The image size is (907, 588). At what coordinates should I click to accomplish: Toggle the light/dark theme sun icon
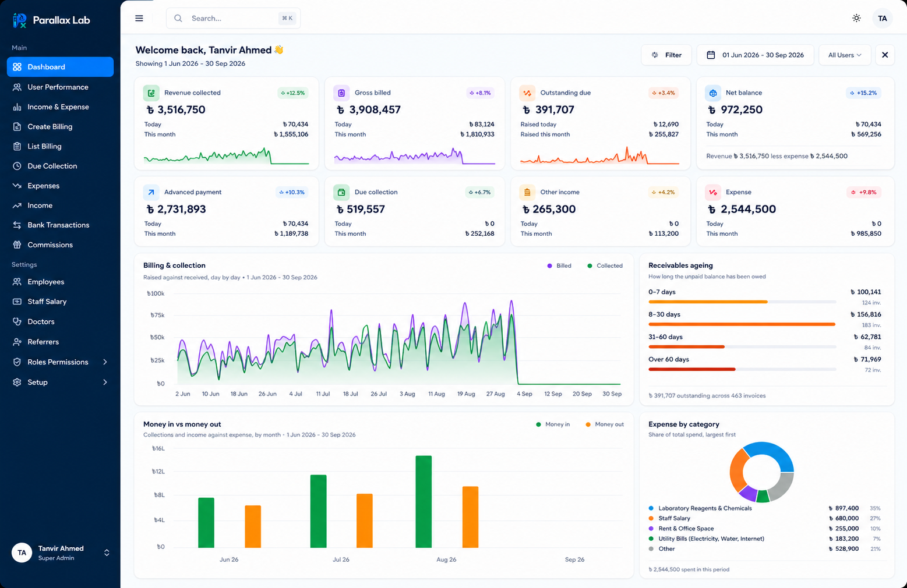tap(856, 19)
